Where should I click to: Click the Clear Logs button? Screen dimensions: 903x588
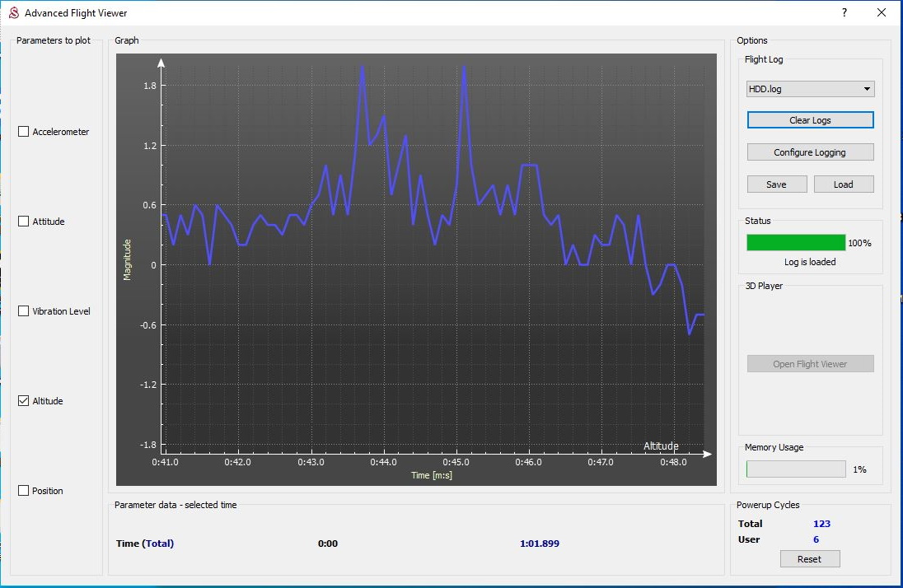tap(810, 120)
